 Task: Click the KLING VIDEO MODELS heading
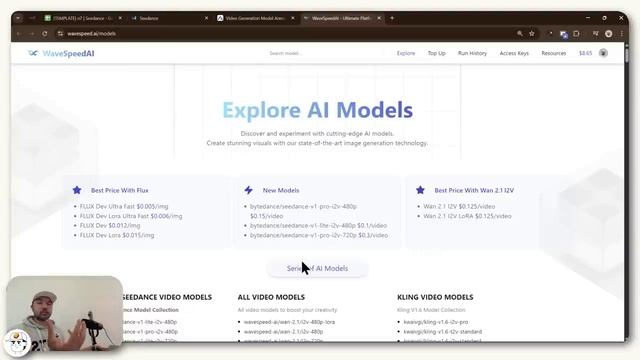click(x=436, y=297)
